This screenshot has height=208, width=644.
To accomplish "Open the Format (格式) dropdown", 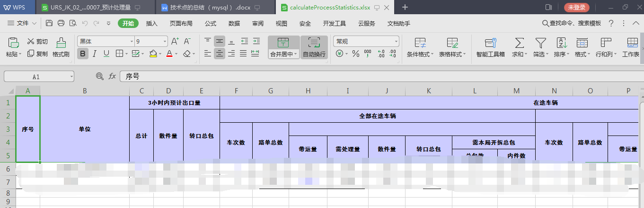I will (582, 47).
